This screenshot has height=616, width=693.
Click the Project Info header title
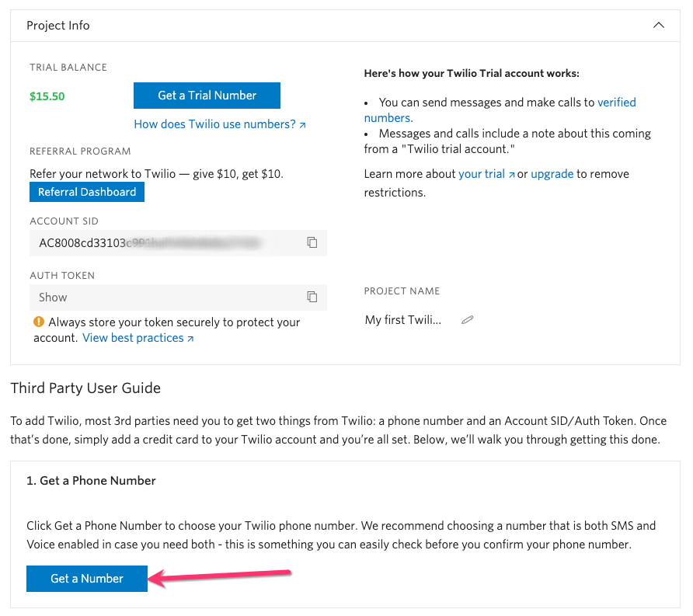(x=58, y=26)
